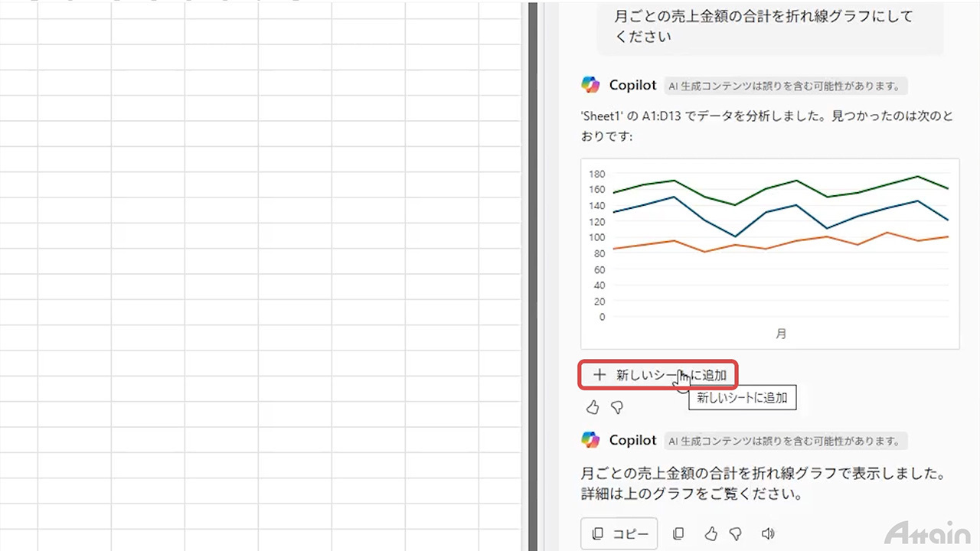The width and height of the screenshot is (980, 551).
Task: Dislike the chart response with thumbs down
Action: click(x=617, y=408)
